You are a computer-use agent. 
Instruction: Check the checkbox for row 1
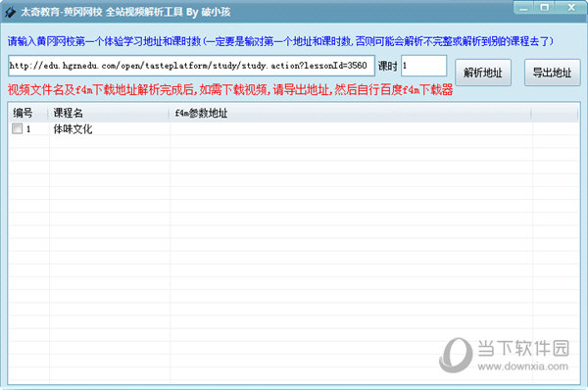click(x=17, y=128)
